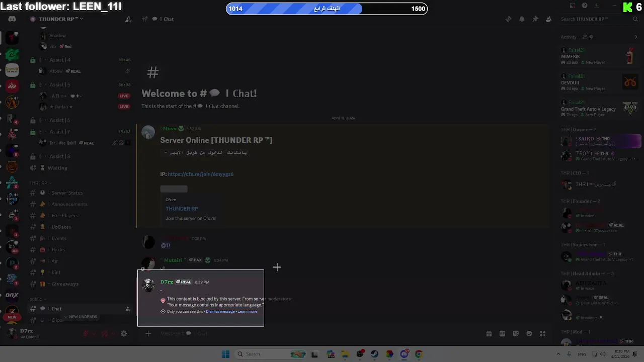644x362 pixels.
Task: Join the Waiting voice channel
Action: pos(80,168)
